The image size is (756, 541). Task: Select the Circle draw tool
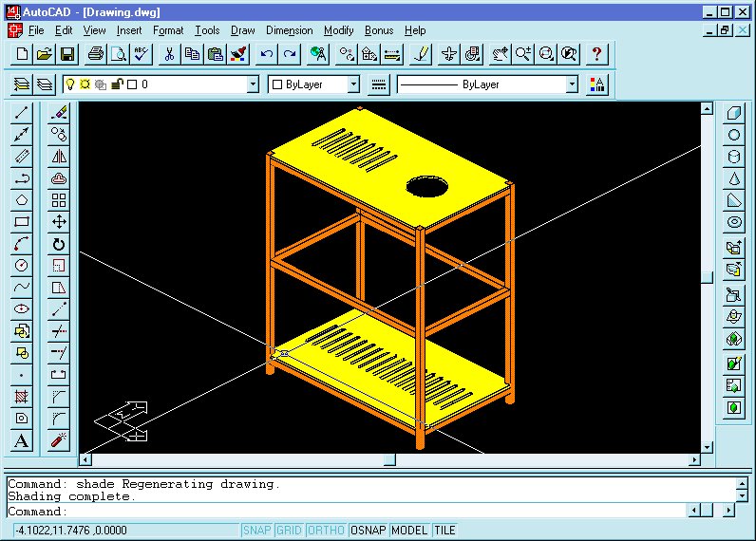click(x=21, y=266)
